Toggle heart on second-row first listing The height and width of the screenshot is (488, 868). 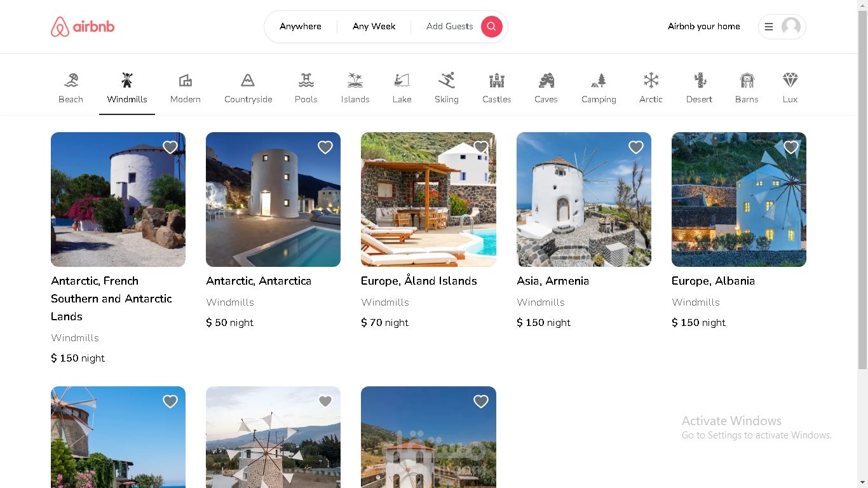pos(170,402)
